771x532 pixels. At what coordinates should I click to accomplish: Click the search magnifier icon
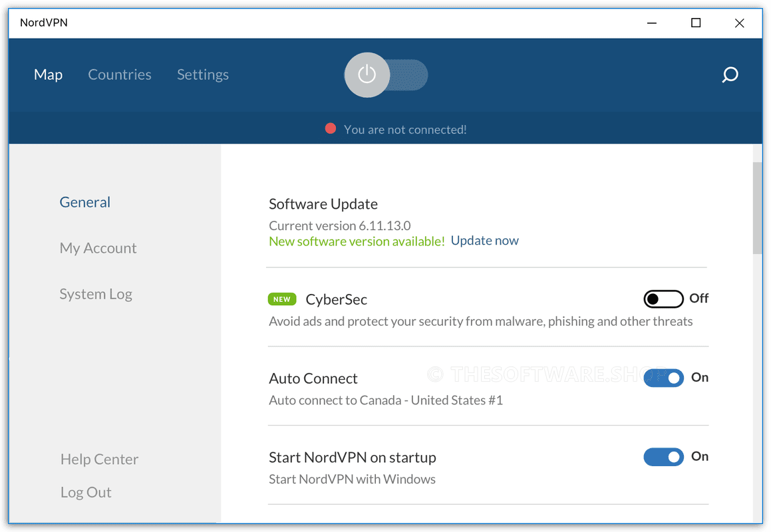click(730, 74)
